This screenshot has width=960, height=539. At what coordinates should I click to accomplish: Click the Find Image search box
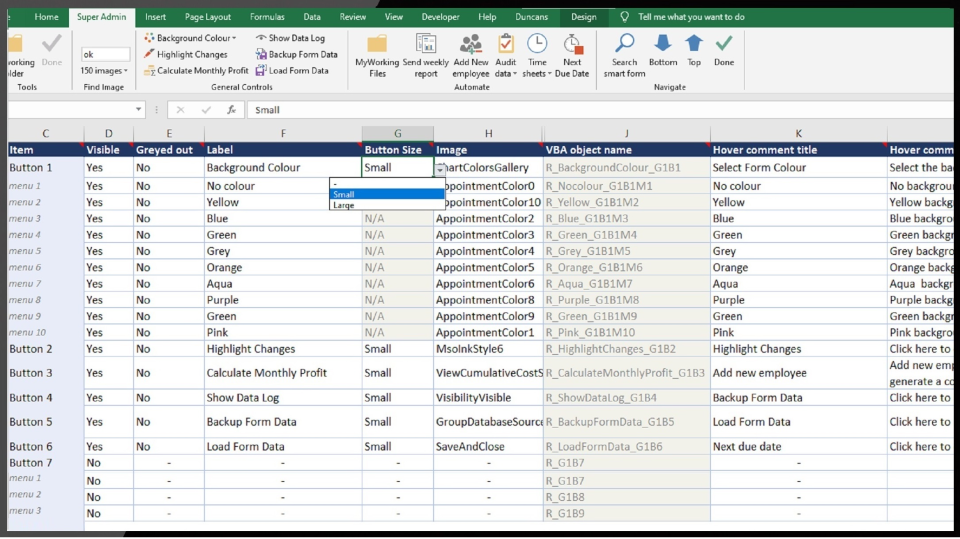tap(105, 55)
